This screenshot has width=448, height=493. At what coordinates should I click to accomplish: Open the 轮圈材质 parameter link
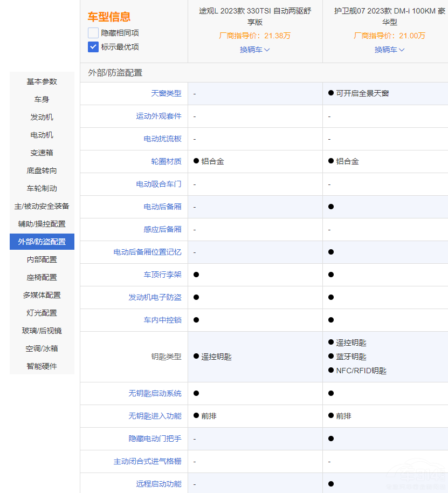coord(169,161)
